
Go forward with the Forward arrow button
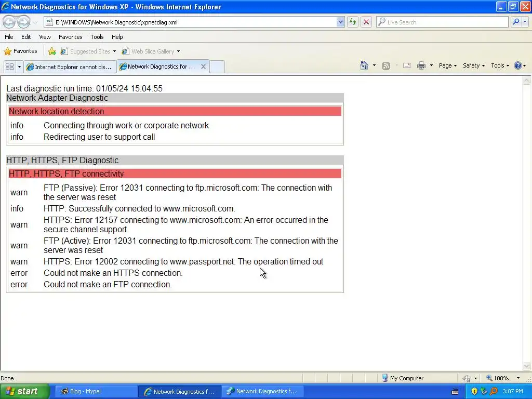23,22
